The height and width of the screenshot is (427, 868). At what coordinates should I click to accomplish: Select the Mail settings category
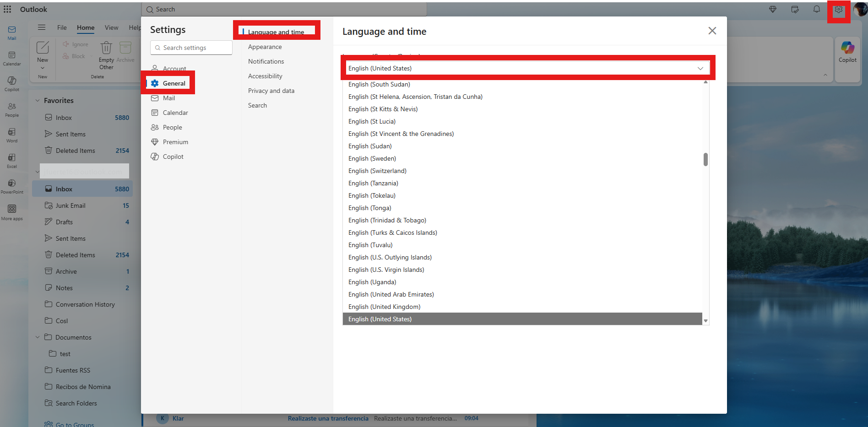(168, 98)
